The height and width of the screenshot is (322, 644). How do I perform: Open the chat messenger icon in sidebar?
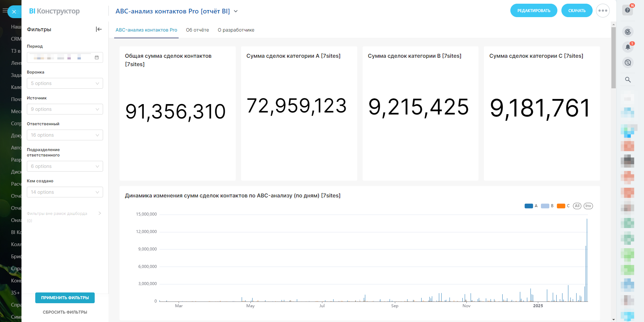(x=628, y=62)
